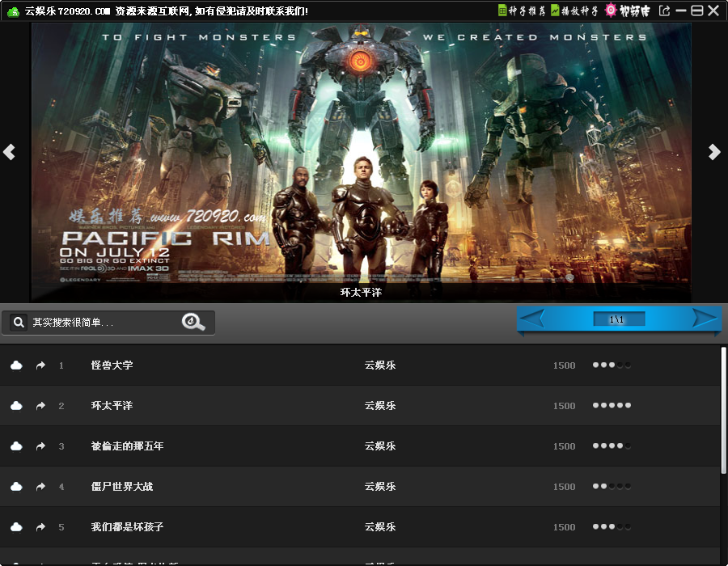
Task: Select the movie title 僵尸世界大战
Action: click(x=122, y=486)
